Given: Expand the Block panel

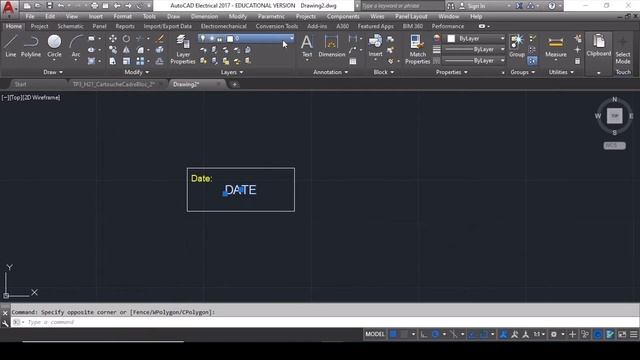Looking at the screenshot, I should 384,72.
